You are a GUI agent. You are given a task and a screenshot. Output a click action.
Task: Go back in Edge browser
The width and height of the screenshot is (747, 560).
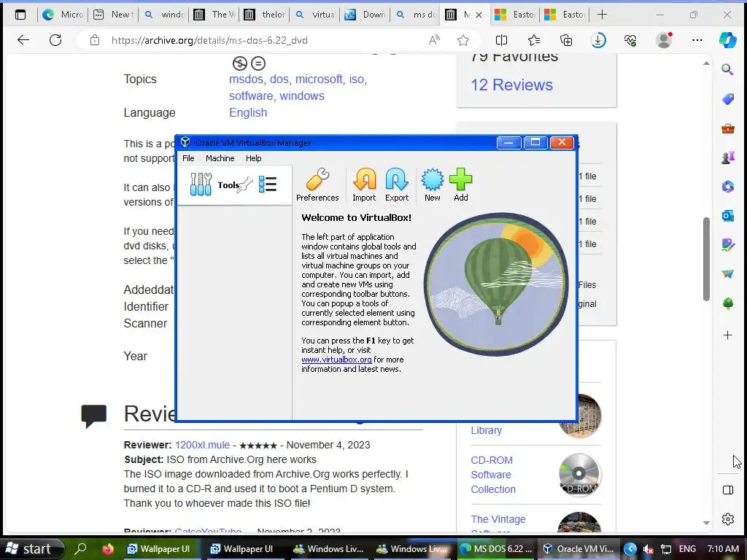[x=23, y=40]
